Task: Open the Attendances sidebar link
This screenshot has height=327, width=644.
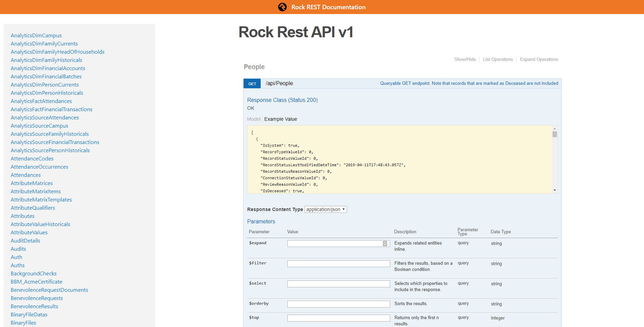Action: coord(26,175)
